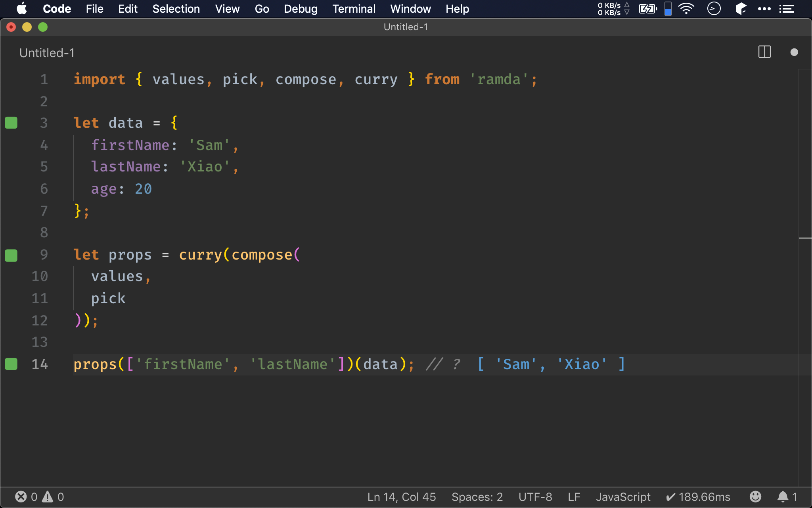
Task: Open the Help menu
Action: click(x=457, y=9)
